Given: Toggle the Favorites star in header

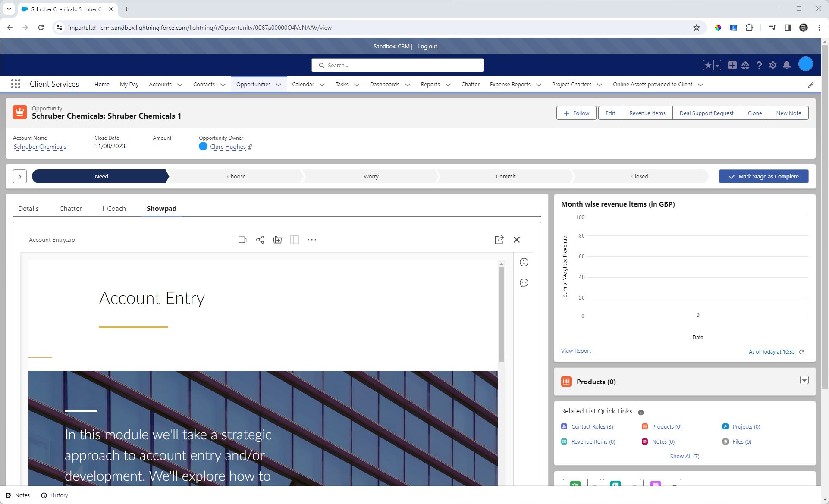Looking at the screenshot, I should click(708, 65).
